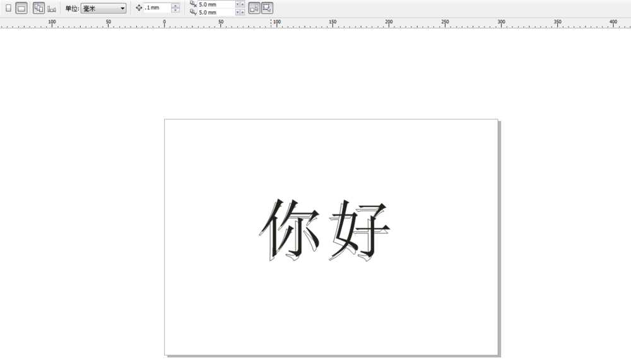Viewport: 631px width, 364px height.
Task: Select the 5.0 mm duplicate X field
Action: click(x=215, y=4)
